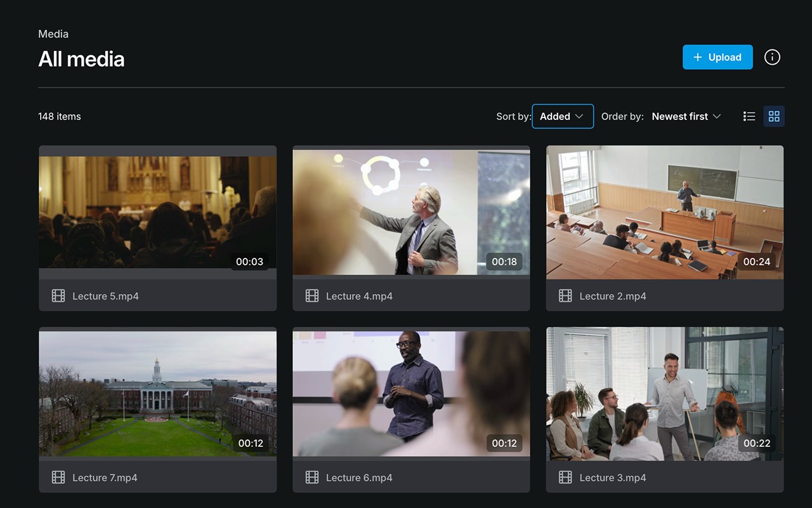Click the film icon beside Lecture 3.mp4
The height and width of the screenshot is (508, 812).
click(565, 477)
